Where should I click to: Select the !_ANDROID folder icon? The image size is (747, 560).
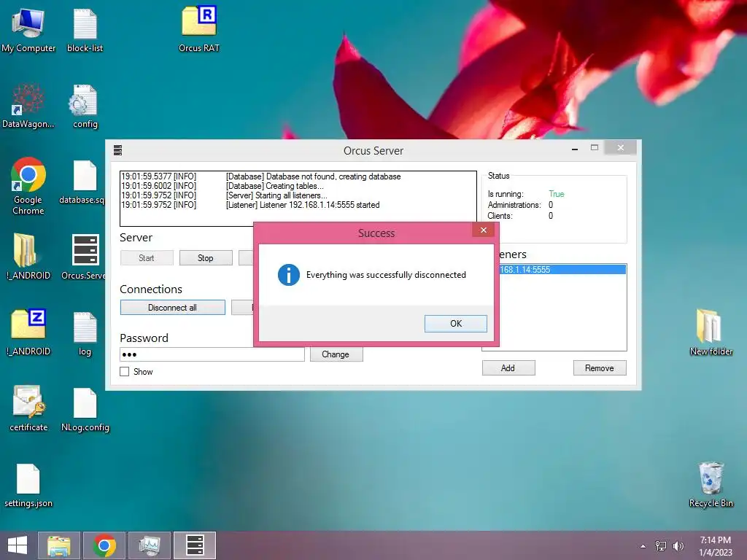(x=28, y=257)
